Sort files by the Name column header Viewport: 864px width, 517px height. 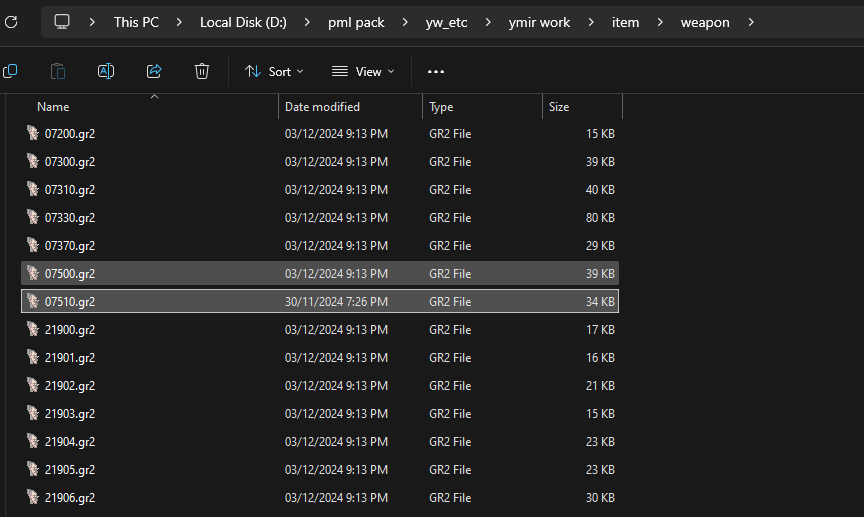[53, 107]
